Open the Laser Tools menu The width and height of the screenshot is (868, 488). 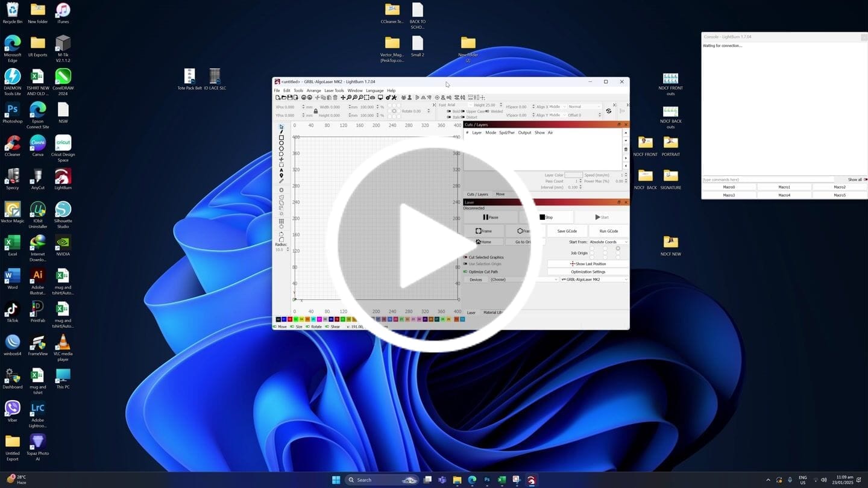[x=334, y=90]
